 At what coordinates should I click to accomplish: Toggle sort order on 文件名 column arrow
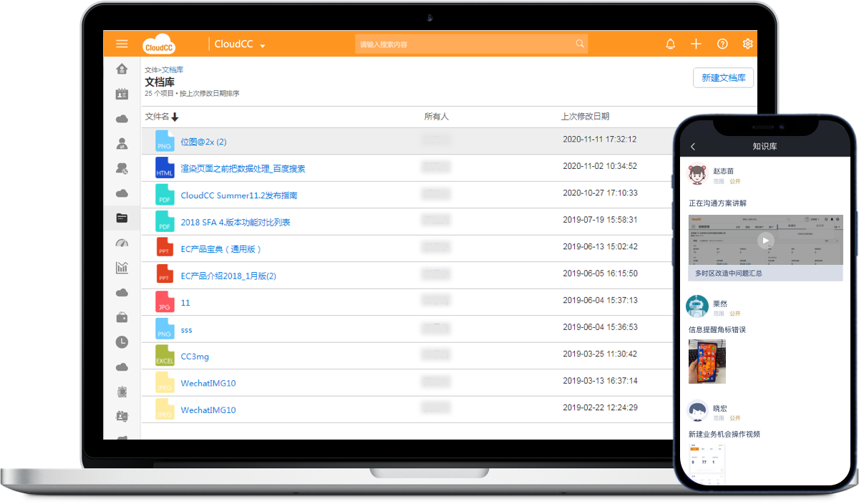click(x=175, y=117)
